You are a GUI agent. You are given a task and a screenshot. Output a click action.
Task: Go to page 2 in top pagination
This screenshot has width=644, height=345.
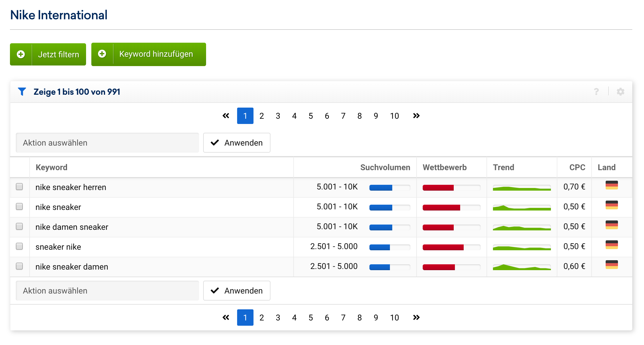pos(261,116)
